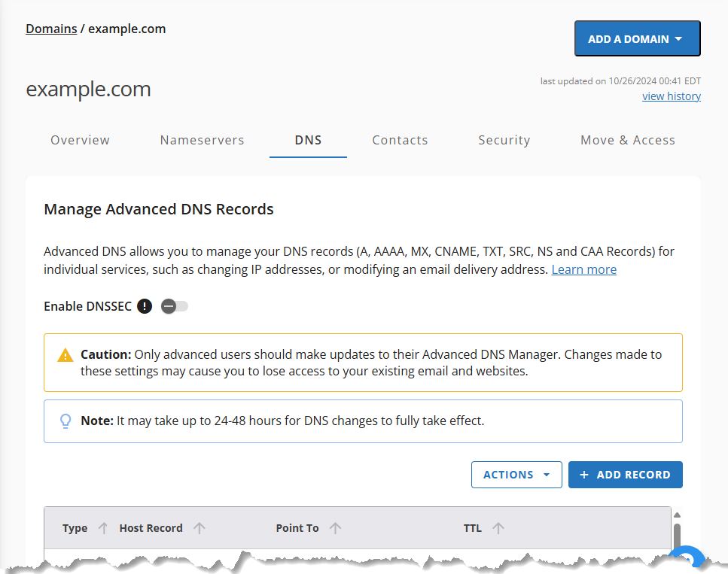Screen dimensions: 728x574
Task: Toggle the Enable DNSSEC switch
Action: 175,306
